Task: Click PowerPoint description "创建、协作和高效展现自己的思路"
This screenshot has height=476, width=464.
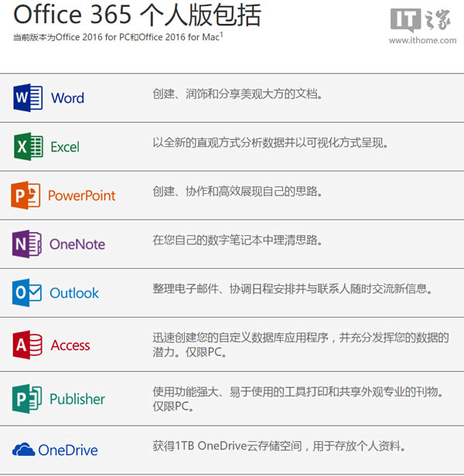Action: click(237, 192)
